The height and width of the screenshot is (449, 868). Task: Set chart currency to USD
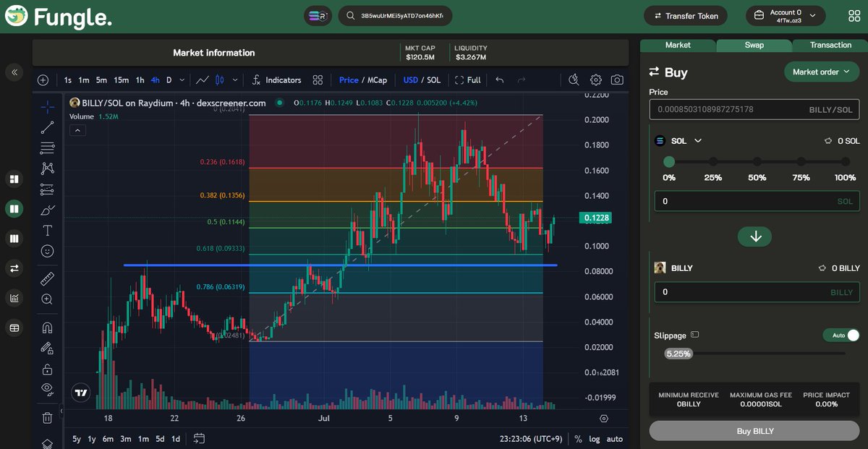click(x=411, y=80)
